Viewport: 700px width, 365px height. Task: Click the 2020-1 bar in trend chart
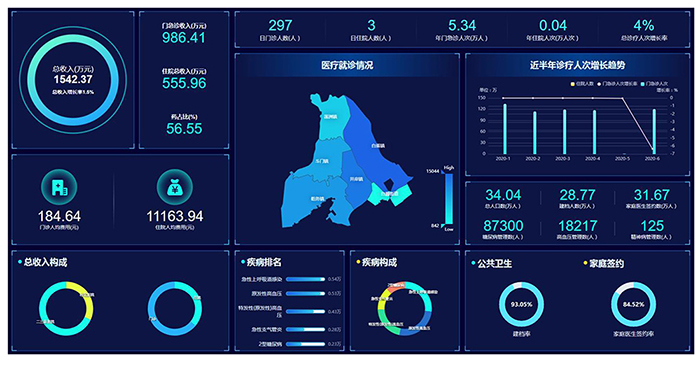pos(505,129)
